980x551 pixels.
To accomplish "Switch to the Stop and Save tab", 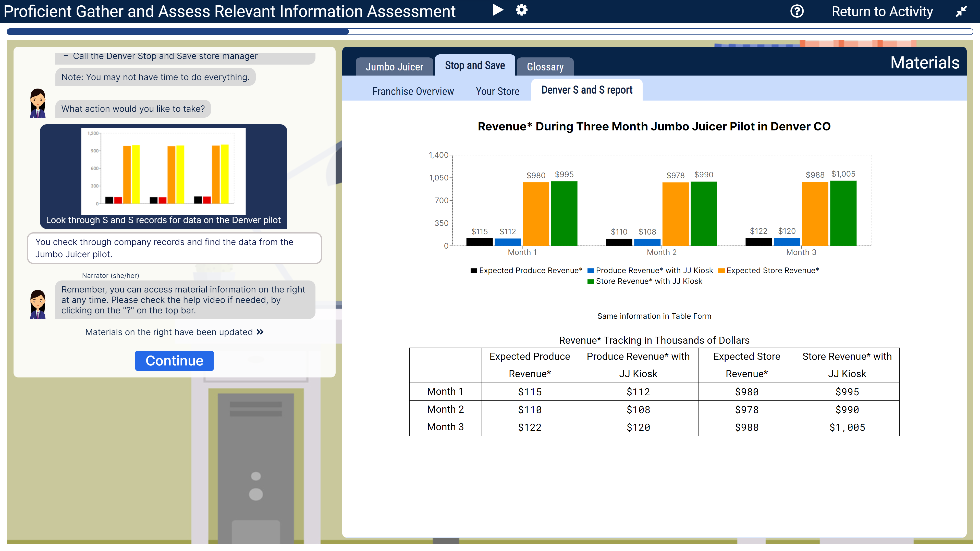I will click(x=475, y=65).
